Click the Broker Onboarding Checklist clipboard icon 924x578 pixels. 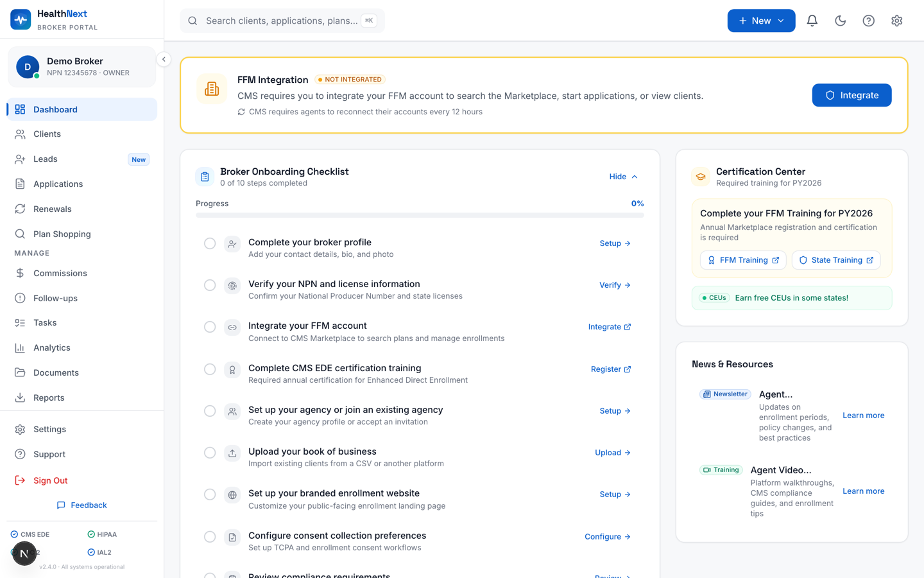click(x=205, y=177)
